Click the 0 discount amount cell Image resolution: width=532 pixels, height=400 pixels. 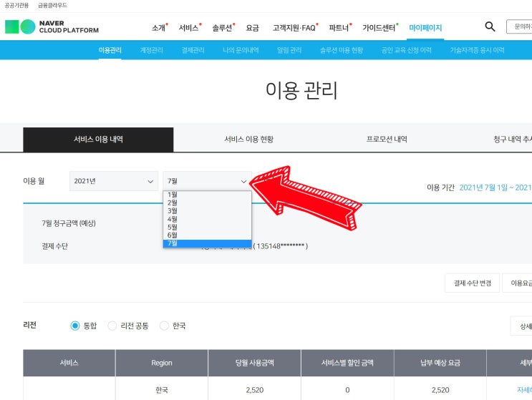[347, 390]
